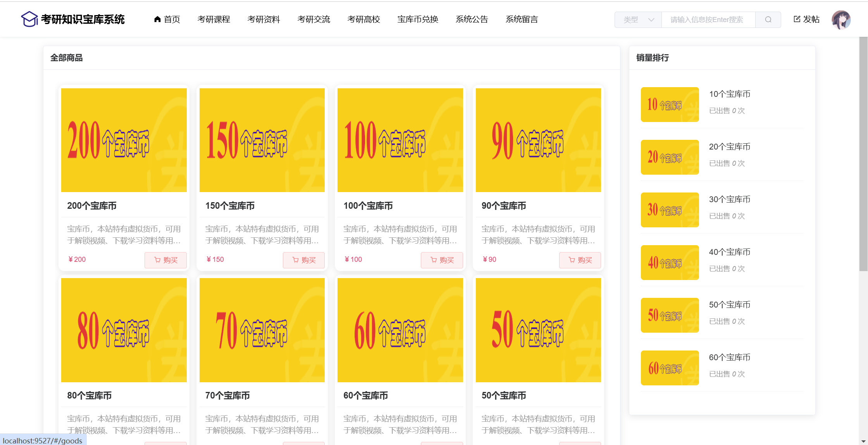The height and width of the screenshot is (445, 868).
Task: Go to 首页 with the home icon
Action: click(x=167, y=19)
